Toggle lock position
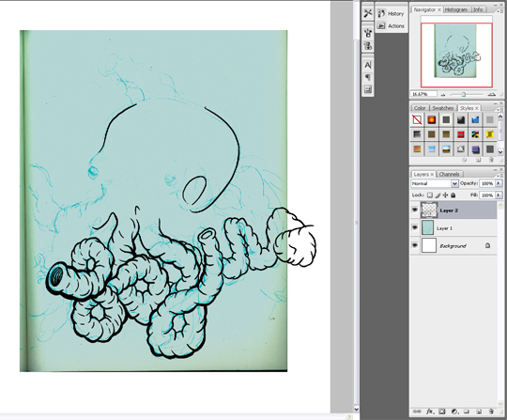 (x=446, y=195)
